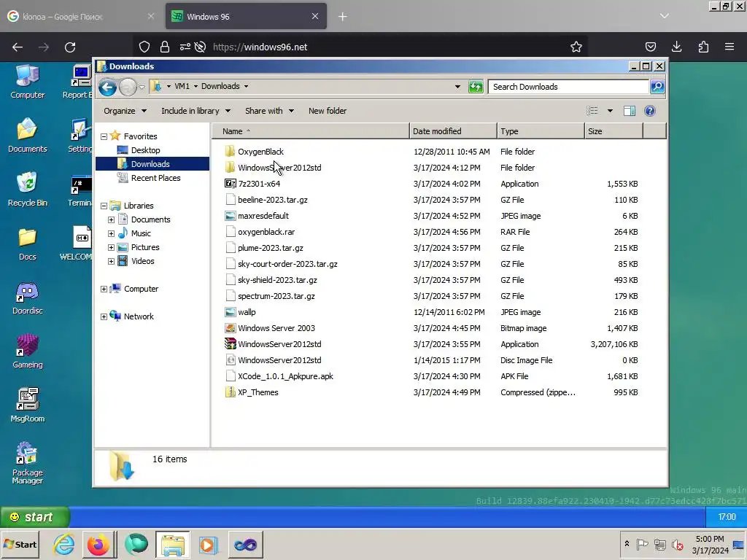Click the change view icon in Explorer toolbar
Image resolution: width=747 pixels, height=560 pixels.
tap(592, 111)
